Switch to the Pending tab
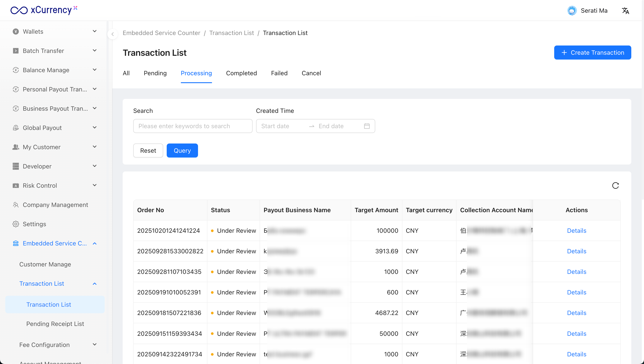The height and width of the screenshot is (364, 644). click(155, 73)
